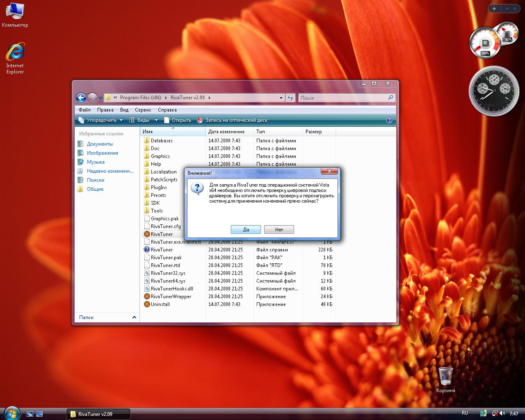Click the Да button in the dialog
This screenshot has width=525, height=420.
tap(246, 230)
